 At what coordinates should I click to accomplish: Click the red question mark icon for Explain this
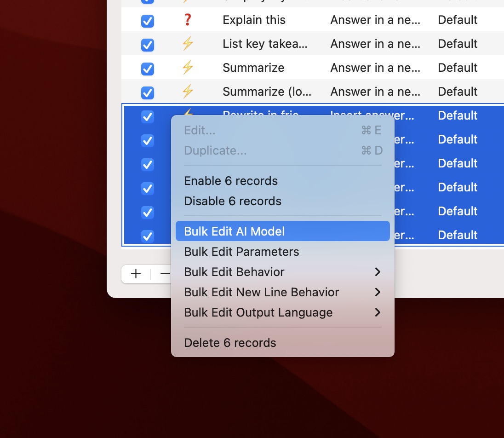[187, 20]
